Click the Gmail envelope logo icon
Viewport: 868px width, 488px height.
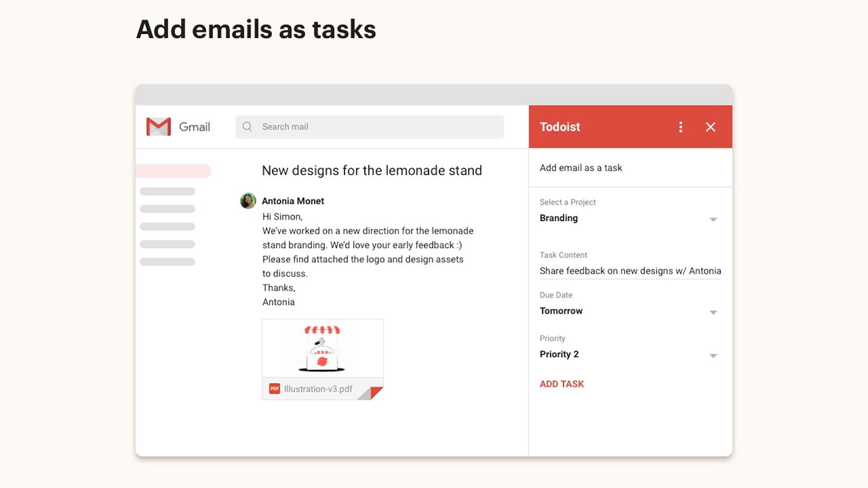tap(159, 127)
